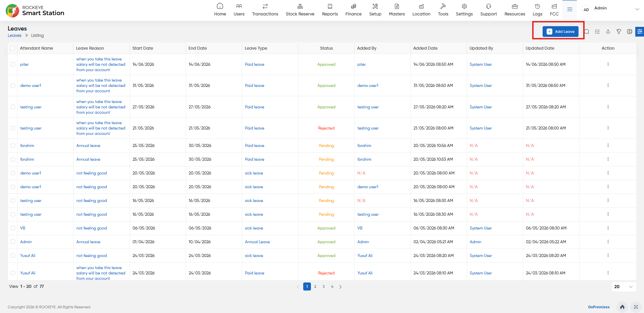Click the fire icon in footer

coord(622,307)
